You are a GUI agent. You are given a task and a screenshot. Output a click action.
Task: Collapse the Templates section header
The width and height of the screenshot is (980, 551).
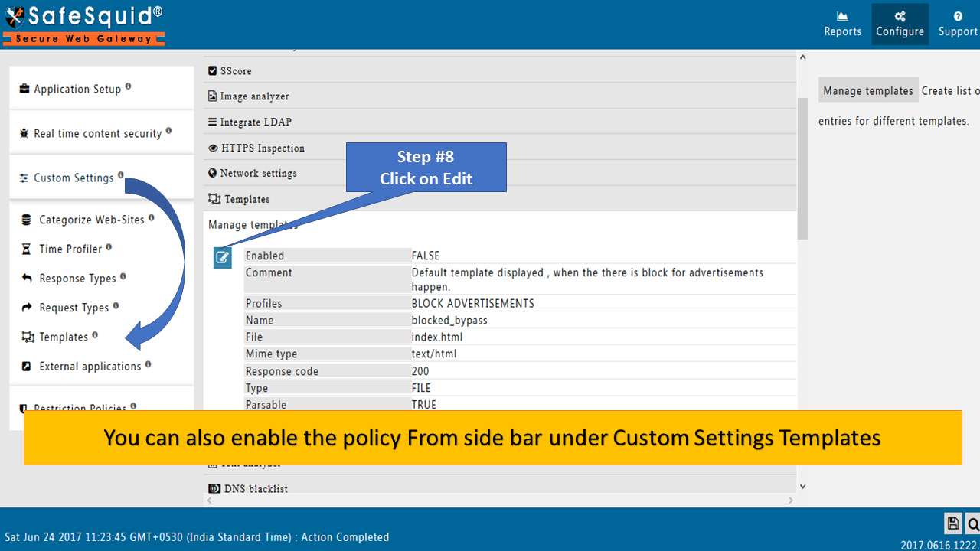(x=501, y=199)
